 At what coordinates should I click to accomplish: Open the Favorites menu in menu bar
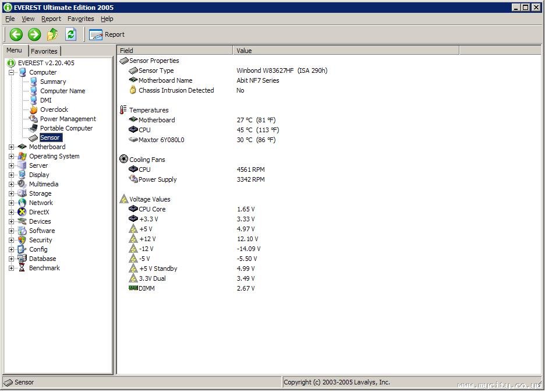click(x=80, y=19)
